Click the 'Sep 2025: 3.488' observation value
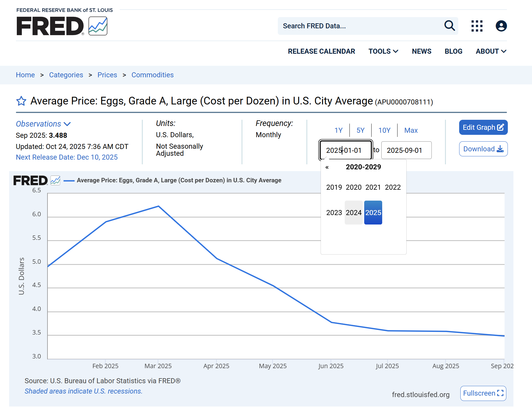The width and height of the screenshot is (532, 408). pyautogui.click(x=41, y=135)
